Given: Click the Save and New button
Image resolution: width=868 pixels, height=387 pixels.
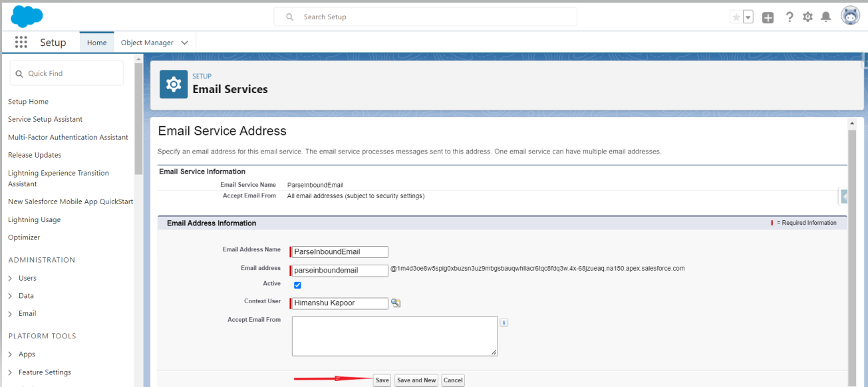Looking at the screenshot, I should click(x=416, y=380).
